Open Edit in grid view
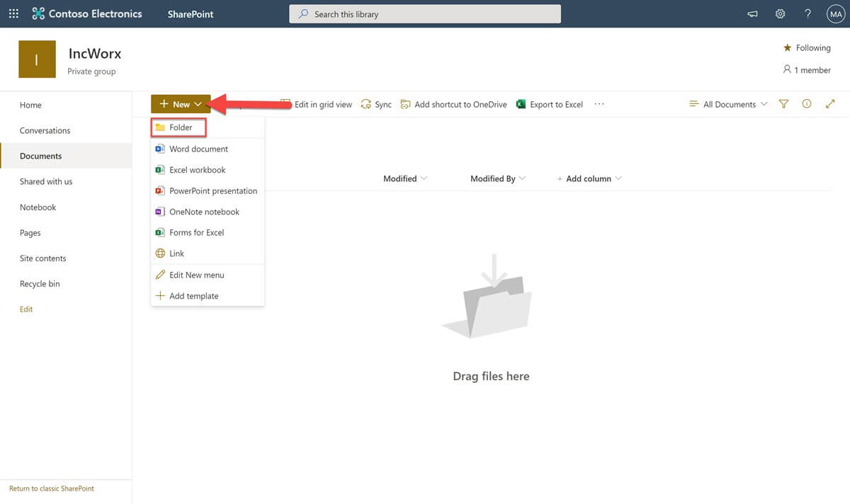 (317, 104)
